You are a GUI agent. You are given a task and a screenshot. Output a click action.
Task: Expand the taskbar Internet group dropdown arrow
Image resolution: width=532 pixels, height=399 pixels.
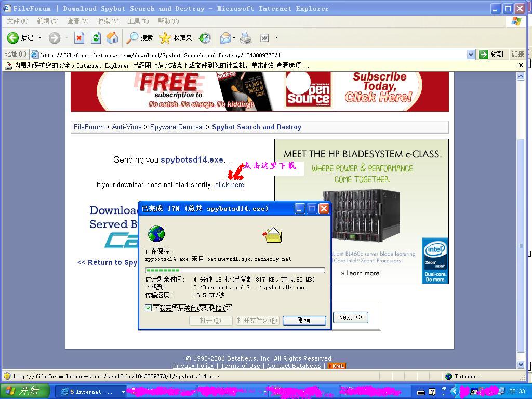tap(123, 392)
